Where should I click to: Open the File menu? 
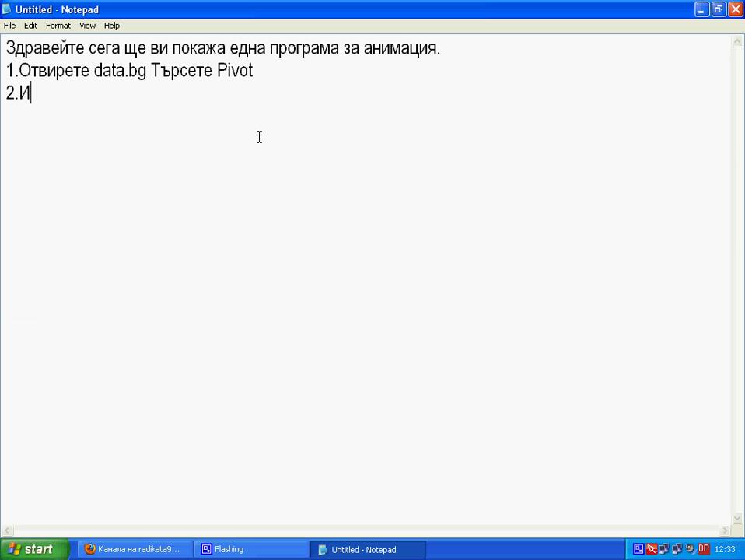click(9, 26)
